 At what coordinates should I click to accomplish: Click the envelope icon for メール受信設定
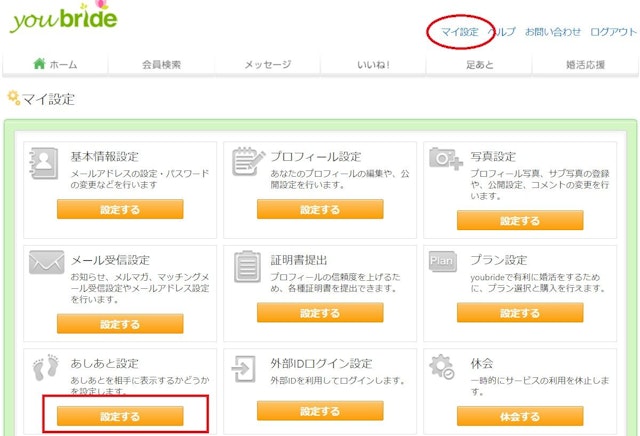45,264
